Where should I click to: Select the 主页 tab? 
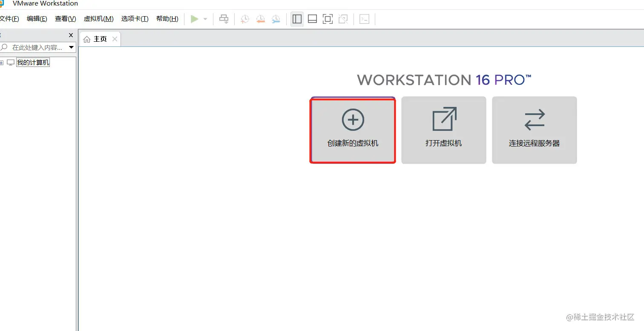(100, 39)
